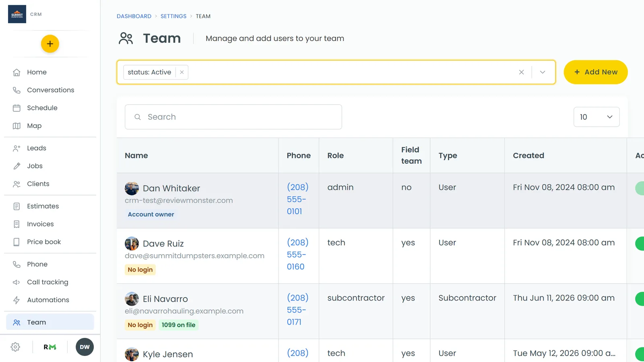
Task: Click the 1099 on file badge
Action: coord(178,325)
